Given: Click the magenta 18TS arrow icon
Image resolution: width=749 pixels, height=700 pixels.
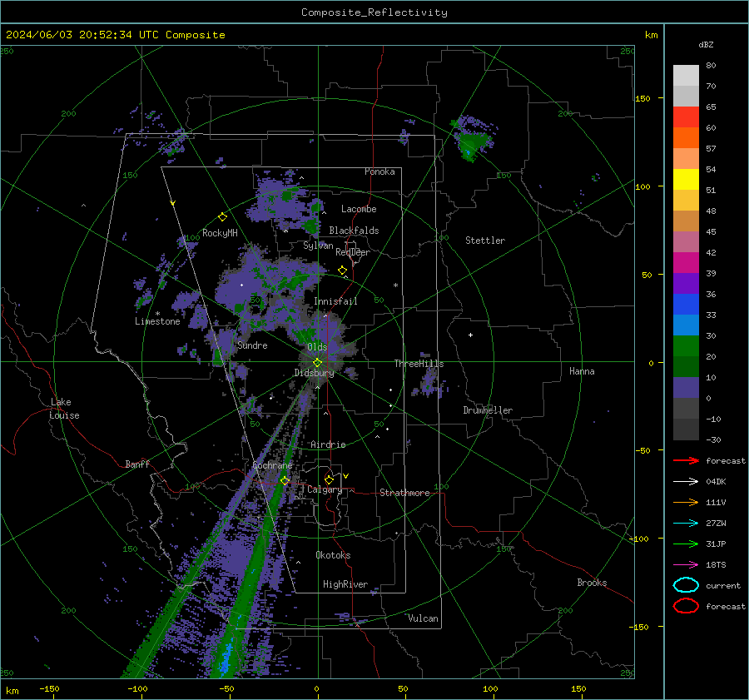Looking at the screenshot, I should click(x=686, y=565).
